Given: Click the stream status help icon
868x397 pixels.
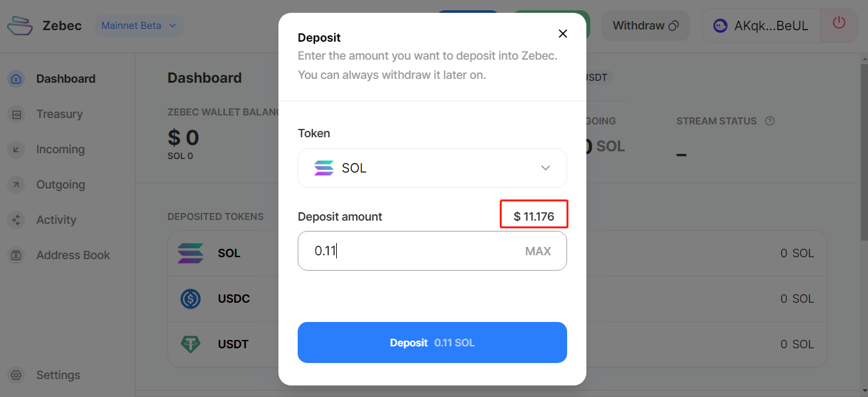Looking at the screenshot, I should [x=770, y=121].
